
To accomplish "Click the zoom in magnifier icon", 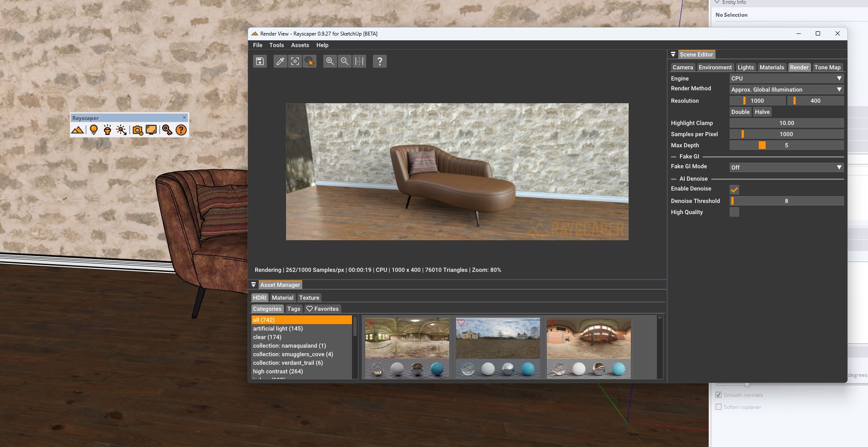I will click(x=330, y=61).
